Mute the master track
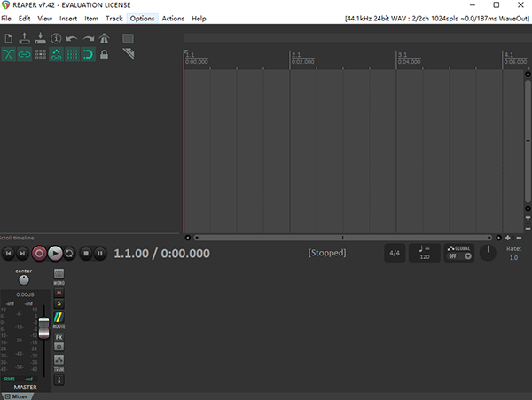Viewport: 532px width, 400px height. point(59,293)
